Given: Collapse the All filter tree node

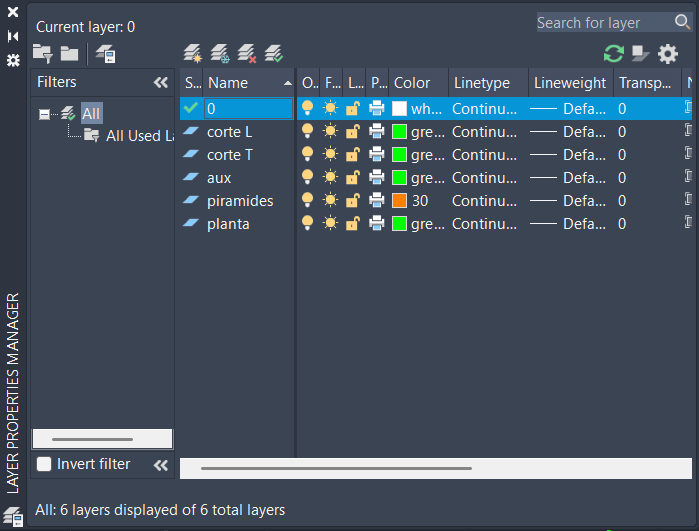Looking at the screenshot, I should tap(44, 114).
